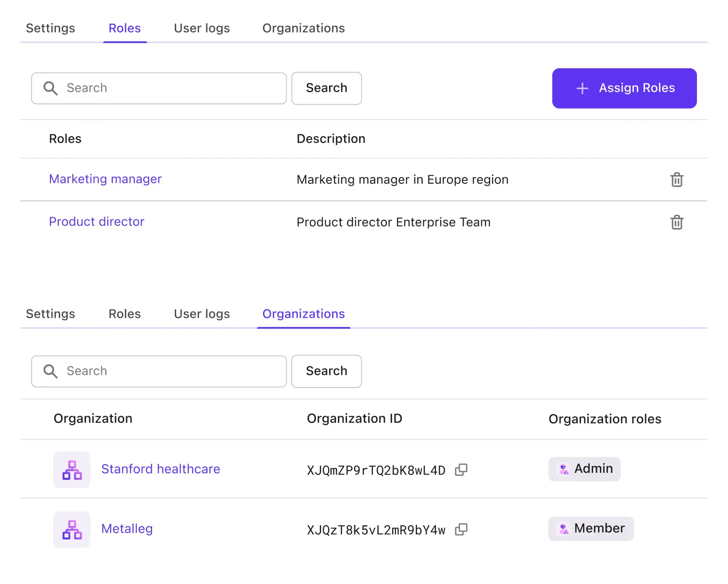
Task: Click the Member role badge text
Action: [x=599, y=528]
